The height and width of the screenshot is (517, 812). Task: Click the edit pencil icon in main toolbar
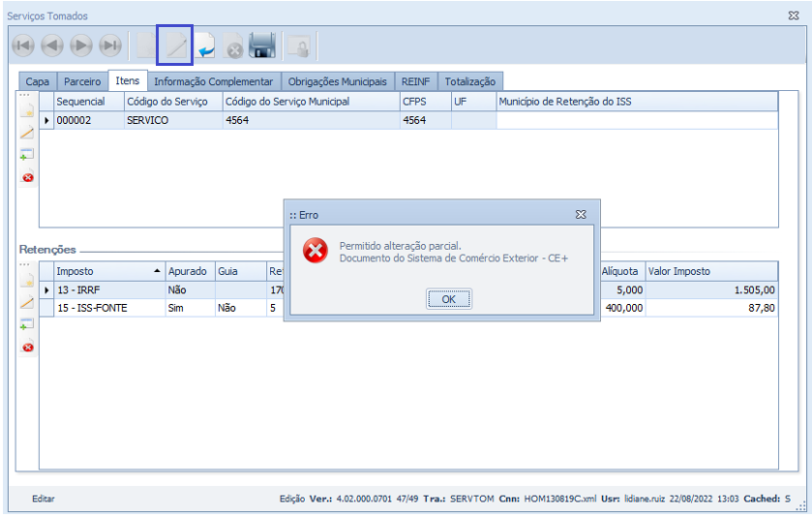click(x=175, y=46)
